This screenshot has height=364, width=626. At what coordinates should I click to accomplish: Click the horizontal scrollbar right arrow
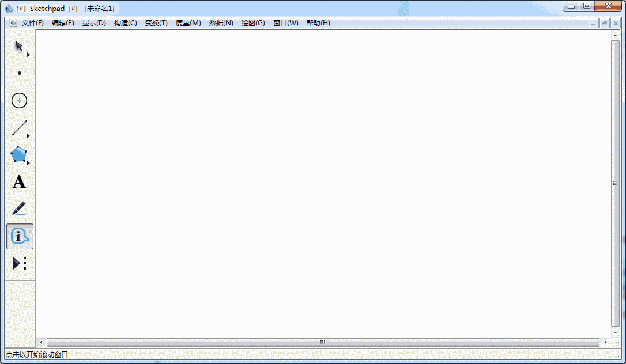[606, 342]
